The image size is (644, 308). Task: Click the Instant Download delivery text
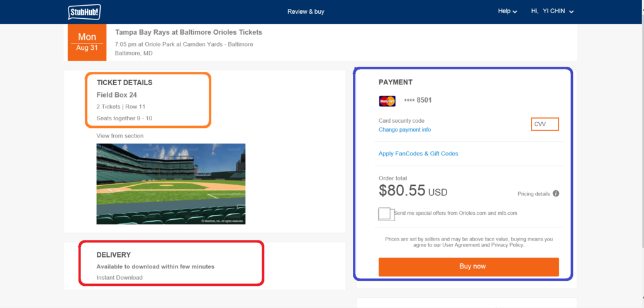[119, 278]
